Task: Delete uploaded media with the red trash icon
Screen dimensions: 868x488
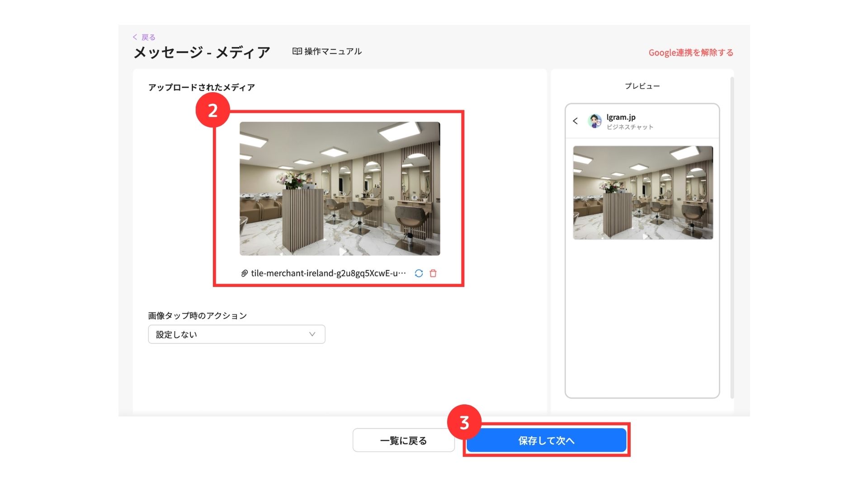Action: 433,273
